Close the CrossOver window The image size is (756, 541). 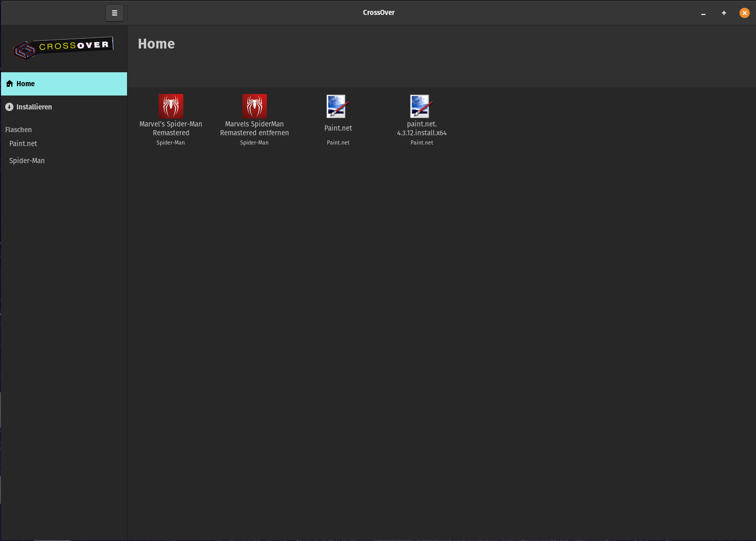[x=745, y=13]
